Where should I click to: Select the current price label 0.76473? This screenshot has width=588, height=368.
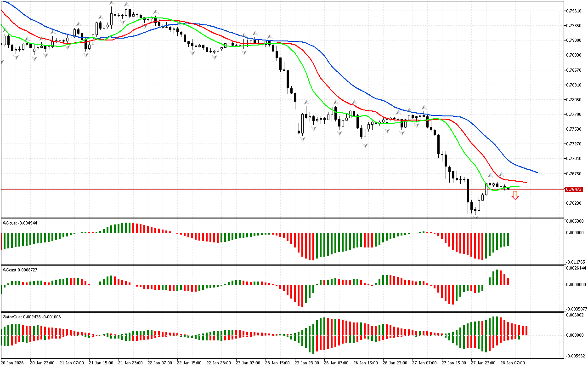(x=574, y=189)
